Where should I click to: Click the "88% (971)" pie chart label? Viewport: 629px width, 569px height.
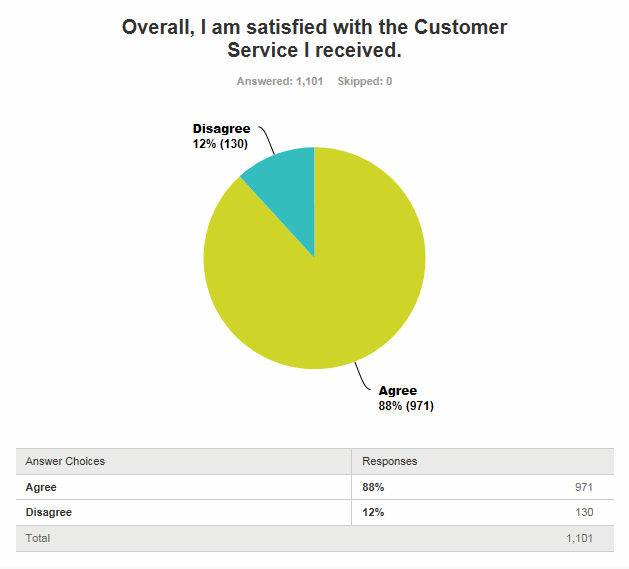(x=405, y=406)
